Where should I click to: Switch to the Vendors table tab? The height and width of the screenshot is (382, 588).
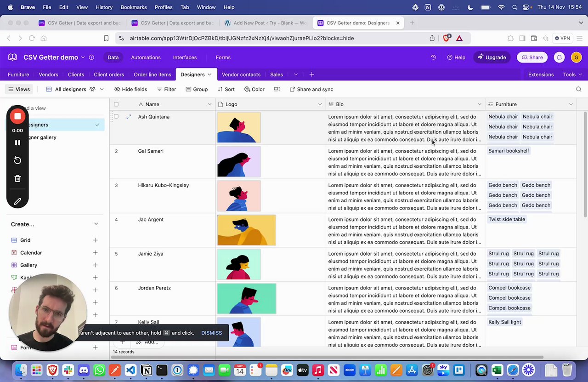[x=48, y=74]
